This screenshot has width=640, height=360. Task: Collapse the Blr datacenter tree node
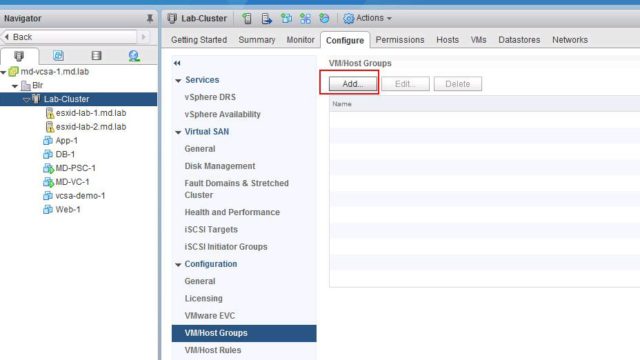pos(15,86)
